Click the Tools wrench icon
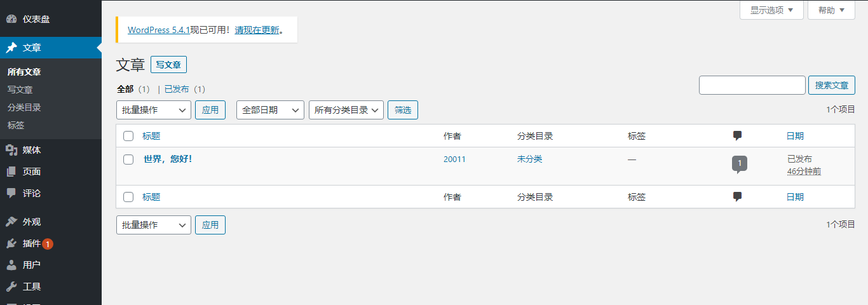This screenshot has width=868, height=305. pos(11,287)
